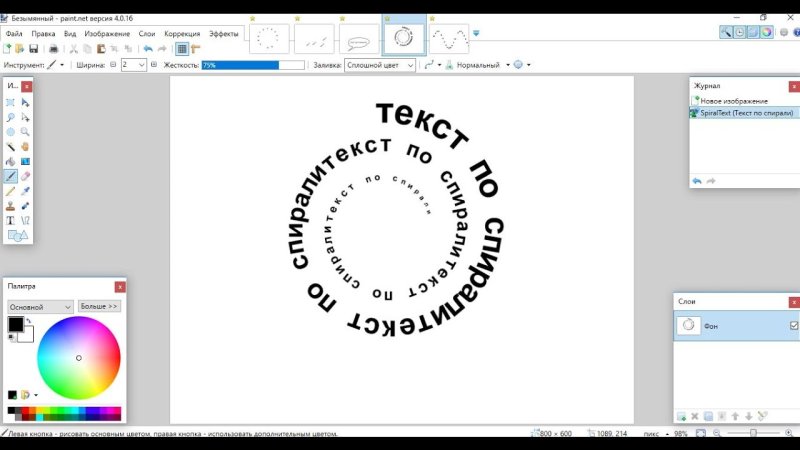Screen dimensions: 800x450
Task: Expand the Основной color mode dropdown
Action: tap(40, 306)
